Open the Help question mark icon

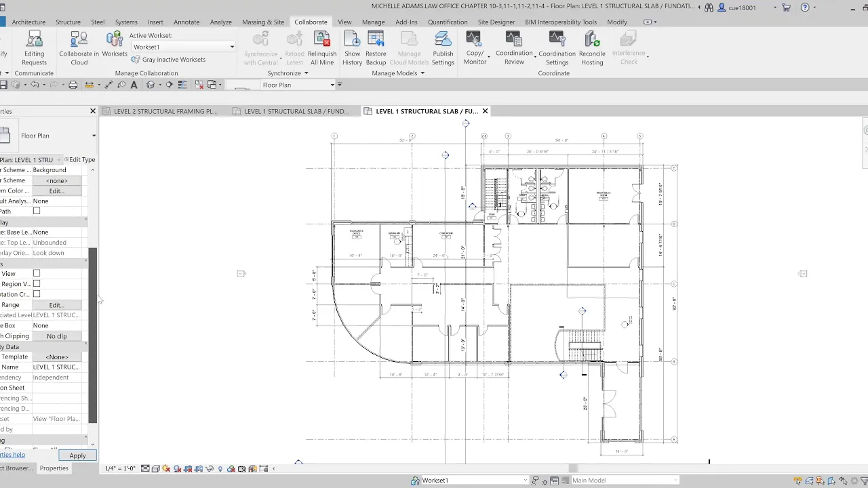pyautogui.click(x=805, y=7)
